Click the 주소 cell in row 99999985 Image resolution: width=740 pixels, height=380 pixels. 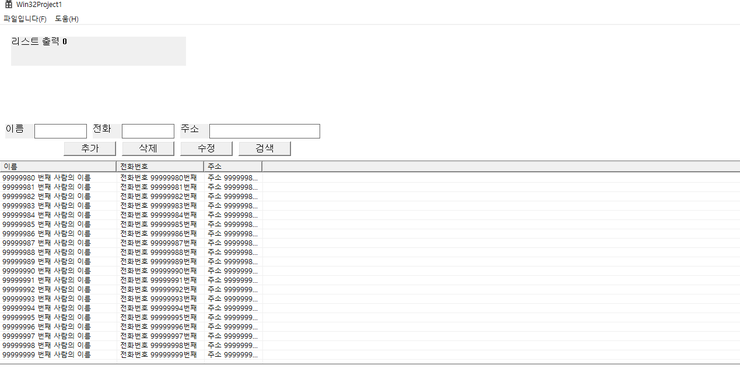tap(233, 224)
